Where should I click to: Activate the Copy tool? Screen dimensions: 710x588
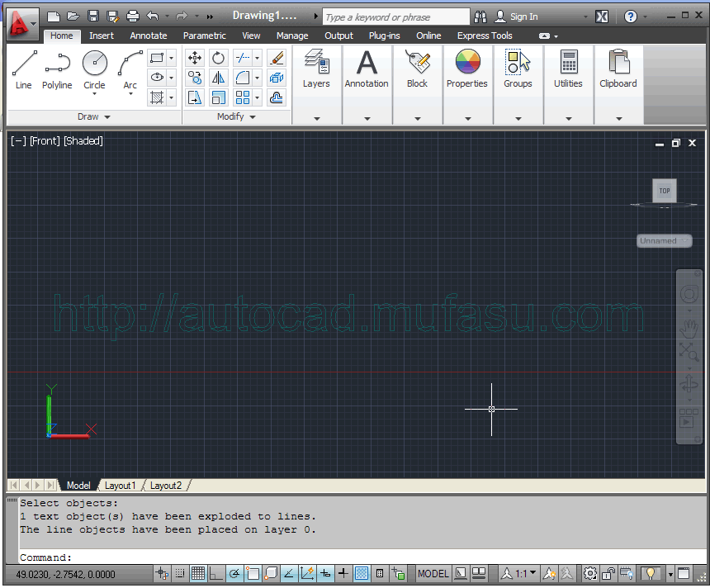pyautogui.click(x=195, y=78)
